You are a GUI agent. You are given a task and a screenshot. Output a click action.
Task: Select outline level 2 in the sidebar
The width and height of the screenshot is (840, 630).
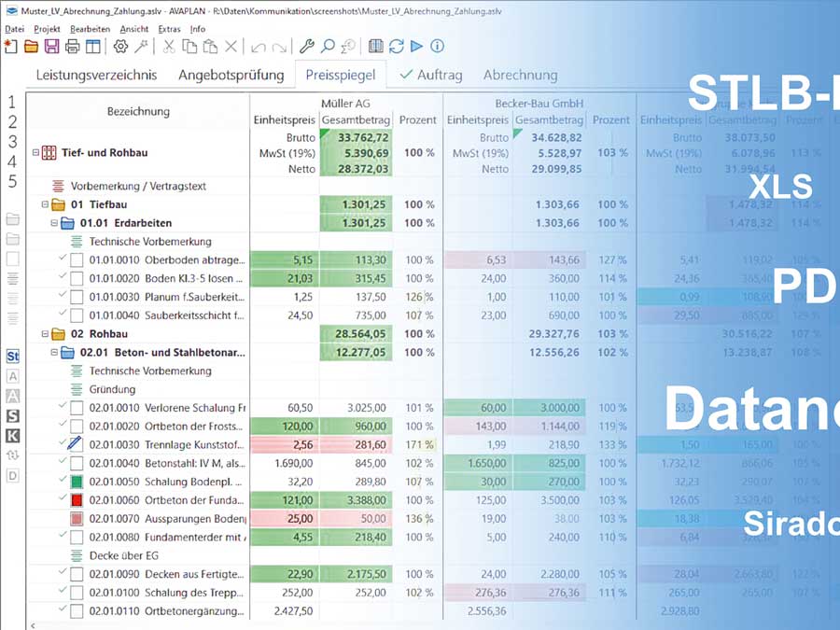pos(12,122)
